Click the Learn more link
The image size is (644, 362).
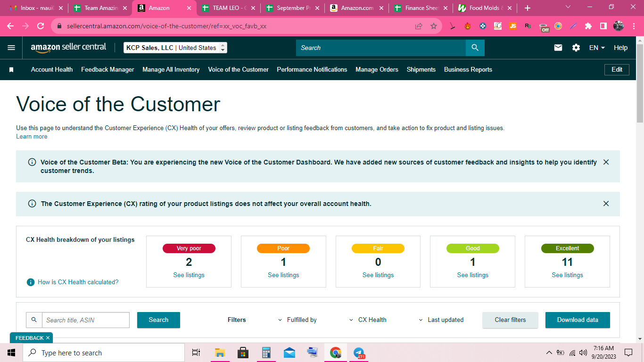pos(32,137)
